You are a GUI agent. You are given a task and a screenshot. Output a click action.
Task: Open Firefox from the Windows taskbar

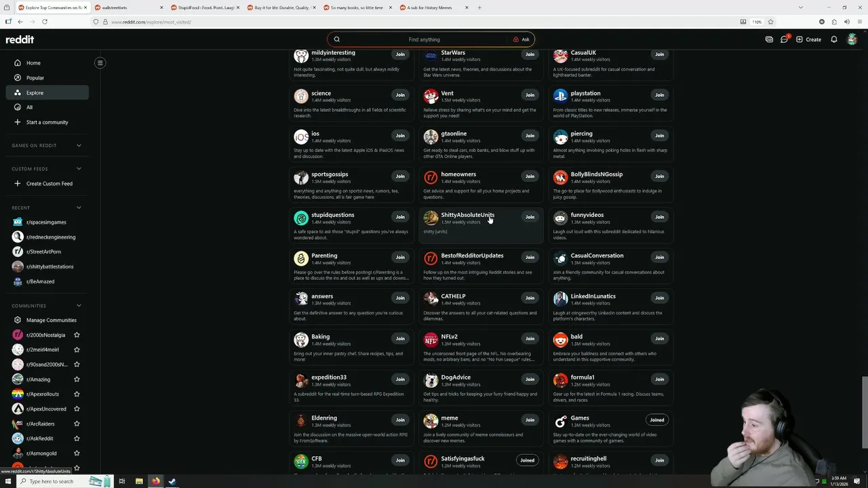[156, 481]
